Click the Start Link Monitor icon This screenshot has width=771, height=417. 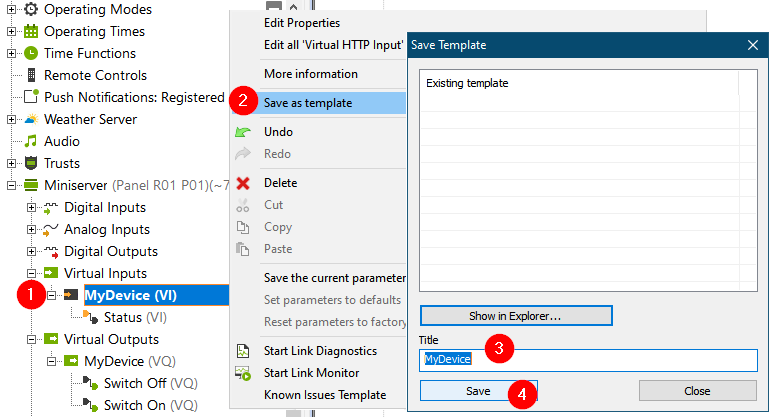coord(242,373)
